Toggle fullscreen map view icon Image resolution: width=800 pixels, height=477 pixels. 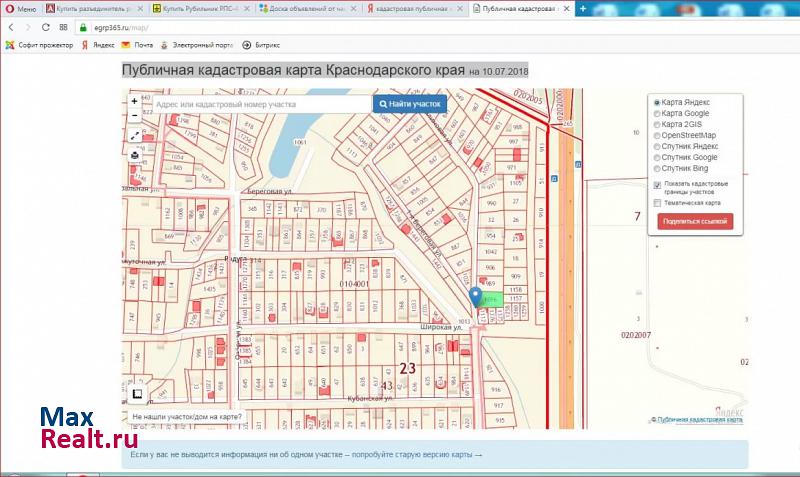coord(134,136)
